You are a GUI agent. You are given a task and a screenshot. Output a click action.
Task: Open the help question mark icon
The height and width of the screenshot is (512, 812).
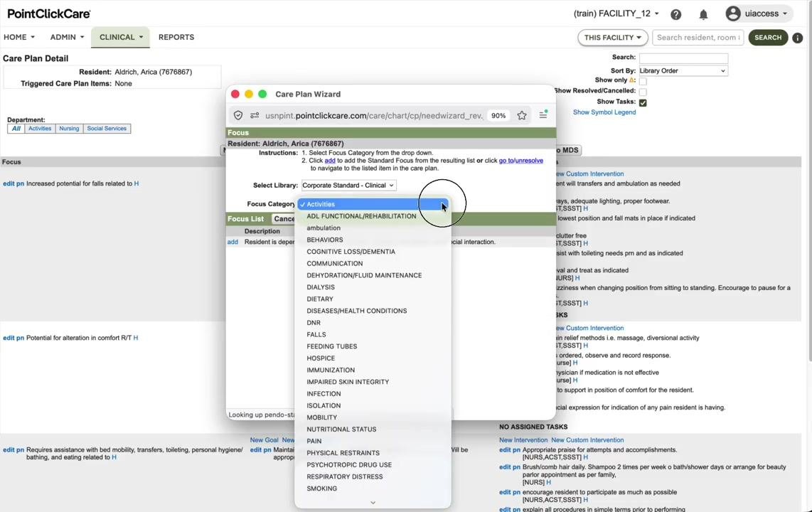(675, 14)
